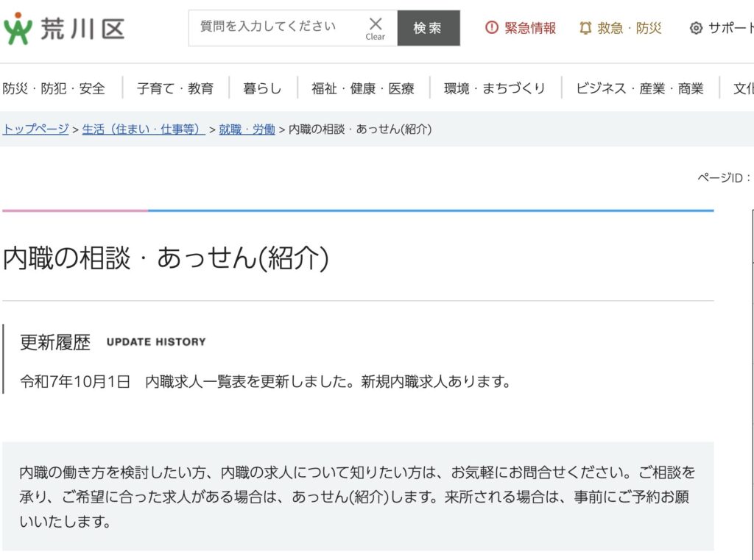Select ビジネス・産業・商業 menu item
This screenshot has width=754, height=560.
point(639,88)
